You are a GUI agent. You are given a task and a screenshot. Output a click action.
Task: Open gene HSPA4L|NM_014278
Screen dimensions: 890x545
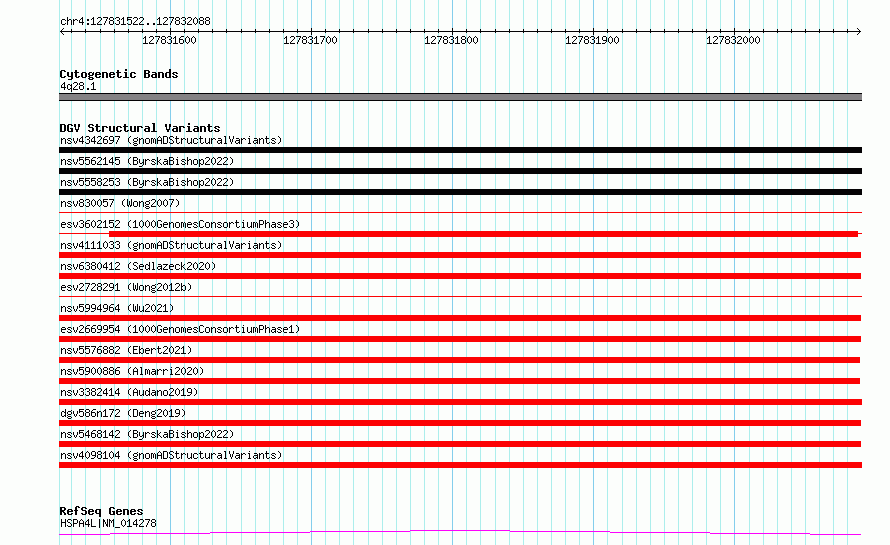(108, 523)
